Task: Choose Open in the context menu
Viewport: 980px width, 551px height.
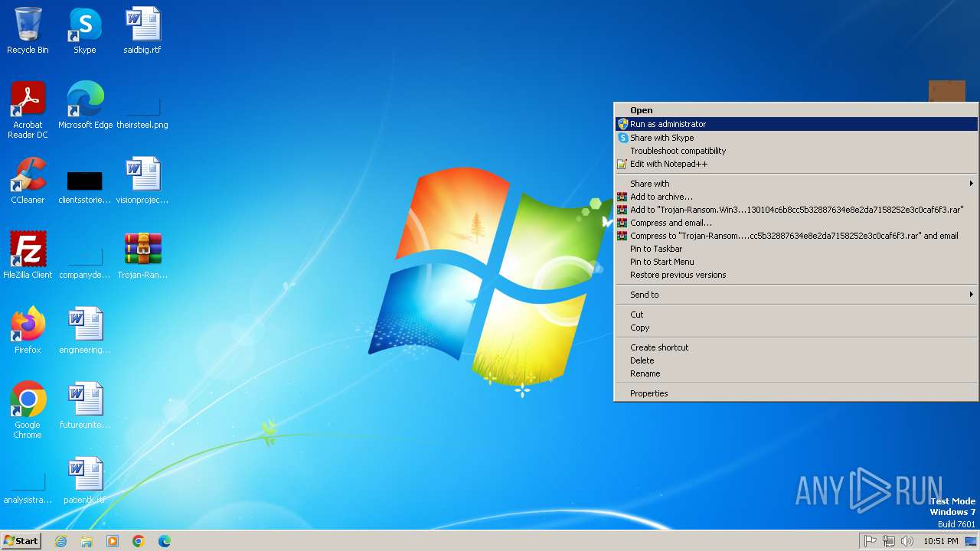Action: (796, 110)
